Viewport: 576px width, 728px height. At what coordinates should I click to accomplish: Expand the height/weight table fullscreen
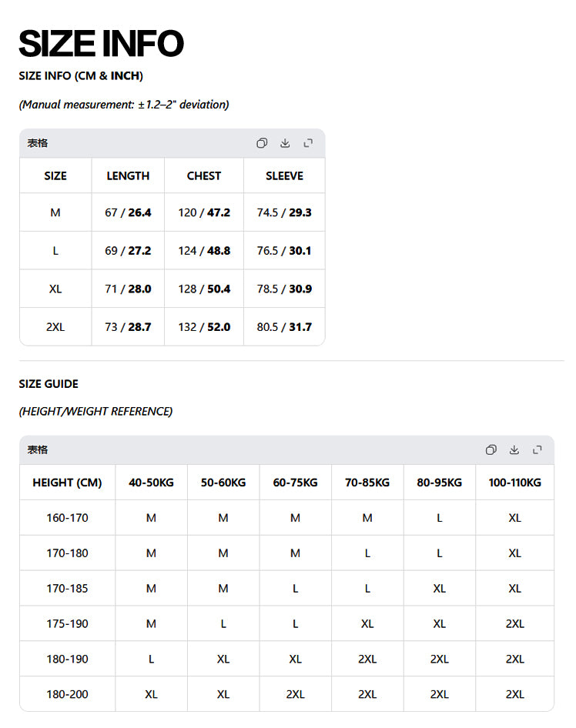coord(537,449)
